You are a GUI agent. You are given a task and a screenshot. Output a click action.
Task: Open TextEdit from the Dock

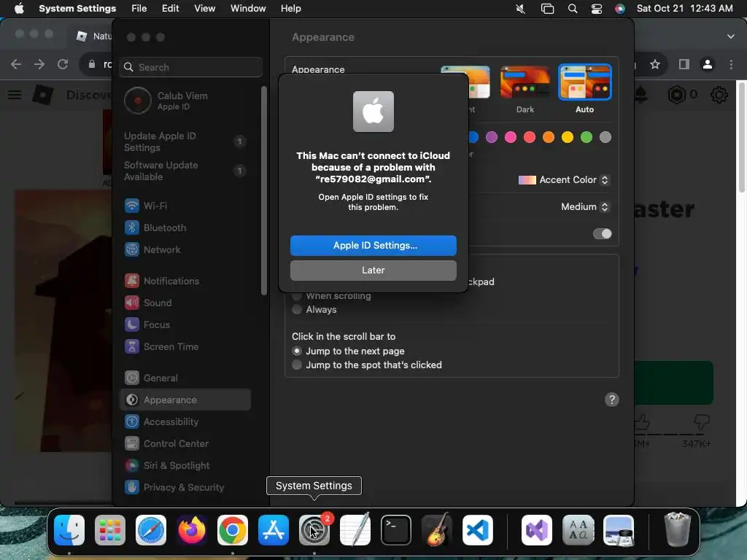click(x=355, y=530)
